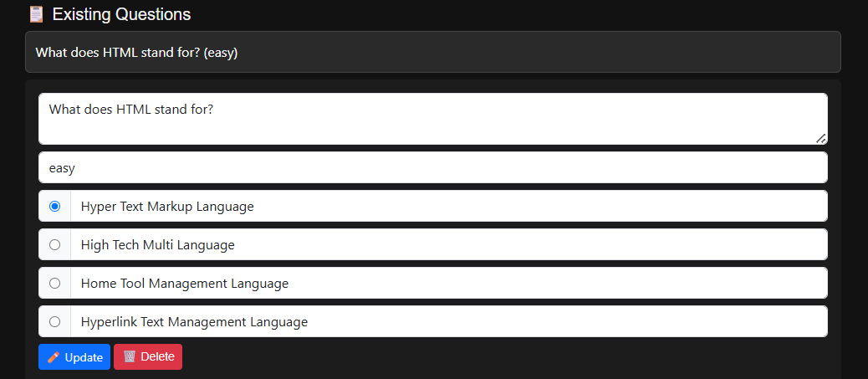868x379 pixels.
Task: Click the difficulty field showing 'easy'
Action: coord(433,167)
